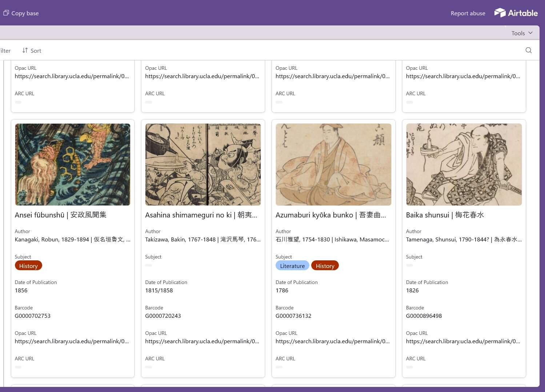This screenshot has height=392, width=545.
Task: Click the Copy base icon
Action: click(x=6, y=13)
